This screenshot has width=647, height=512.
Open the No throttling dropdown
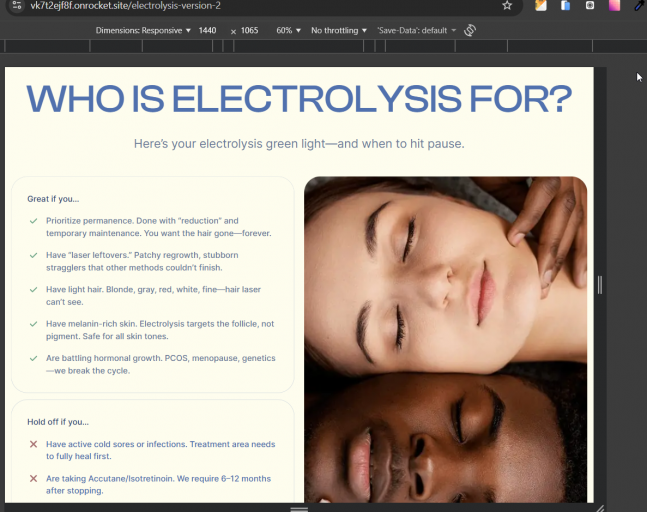(x=339, y=31)
